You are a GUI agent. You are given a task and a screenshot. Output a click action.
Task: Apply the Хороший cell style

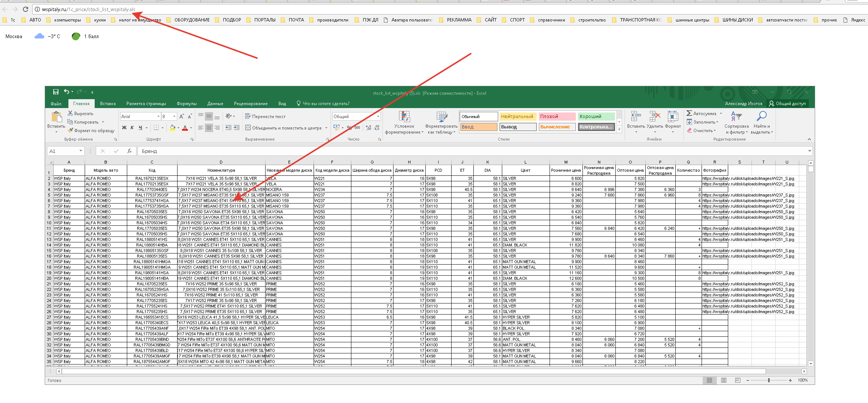(597, 117)
